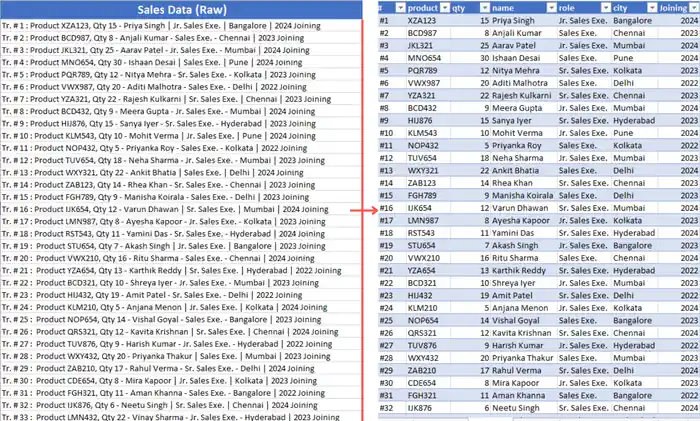Click city cell 'Hyderabad' in row #9
This screenshot has height=421, width=700.
point(634,121)
